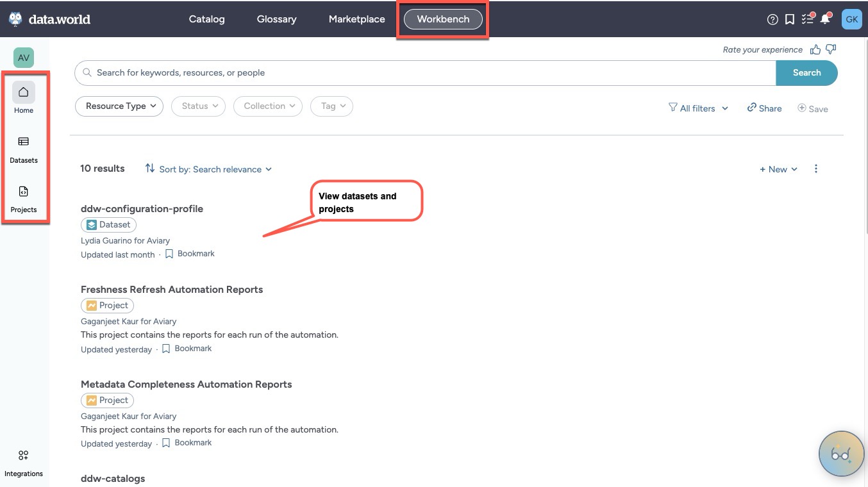Click the Search button

(806, 73)
